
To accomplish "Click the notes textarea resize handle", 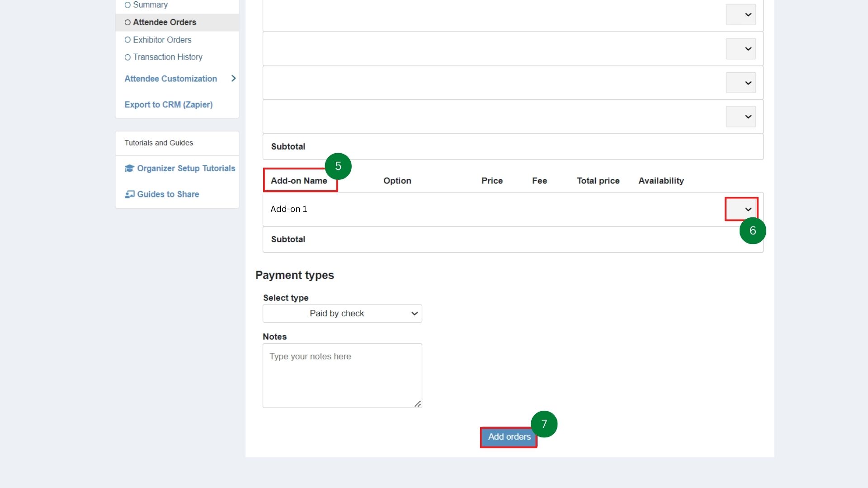I will [418, 404].
